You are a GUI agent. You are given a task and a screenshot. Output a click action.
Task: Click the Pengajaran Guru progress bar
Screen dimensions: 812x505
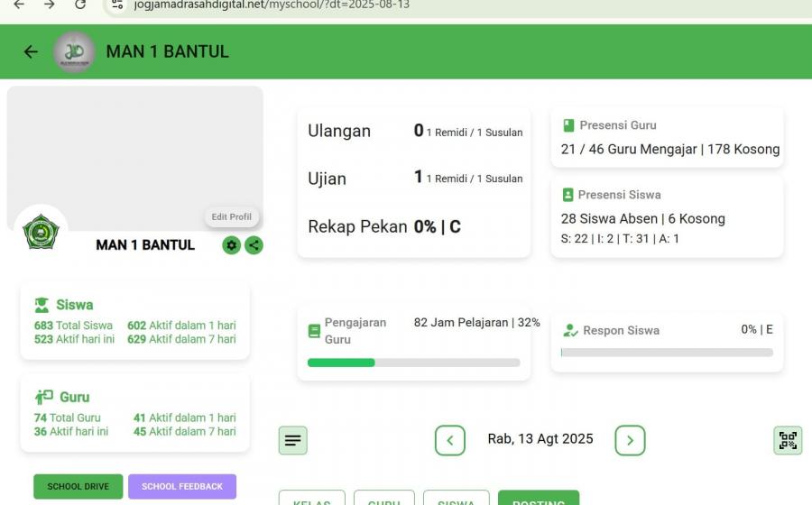point(414,363)
